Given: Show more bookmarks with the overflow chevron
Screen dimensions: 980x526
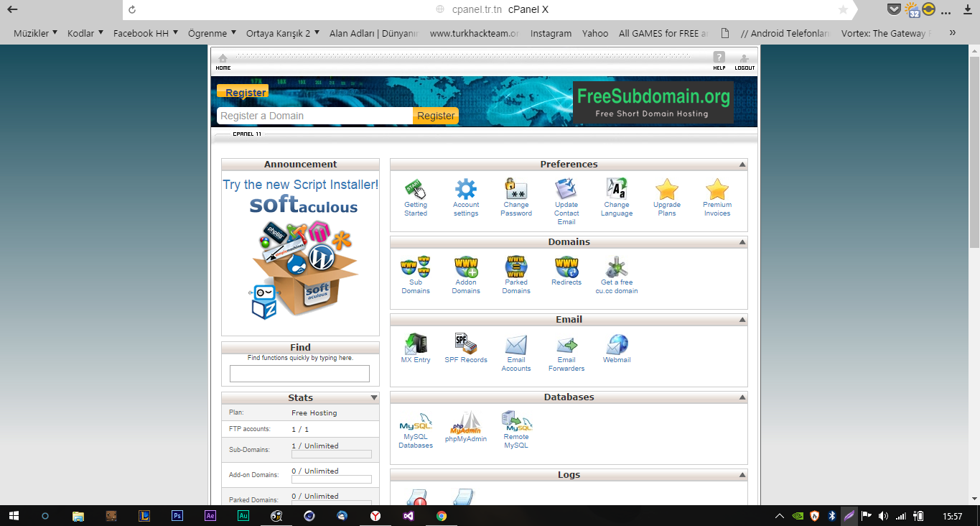Looking at the screenshot, I should (953, 33).
